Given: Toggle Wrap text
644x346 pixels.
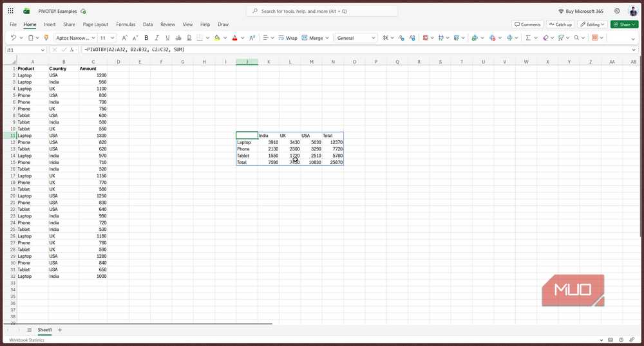Looking at the screenshot, I should pos(287,38).
